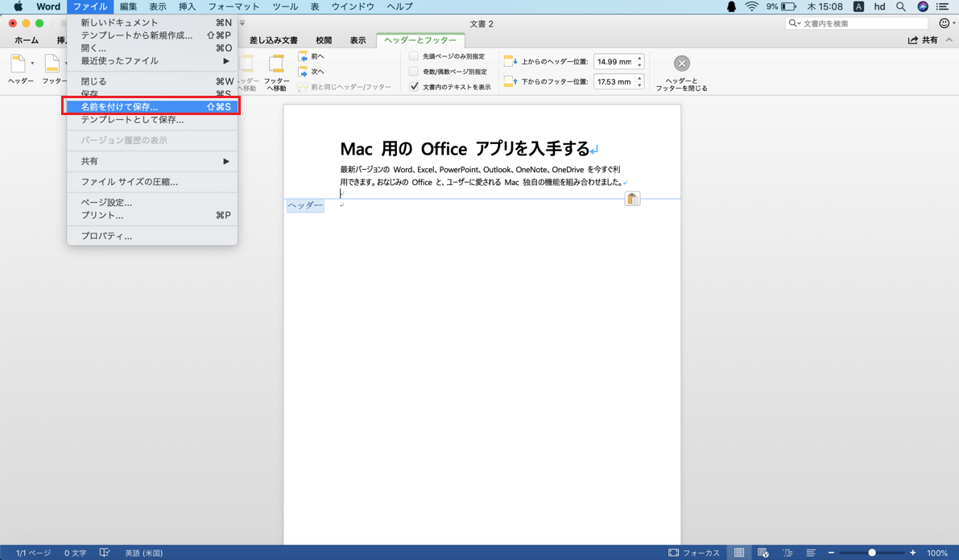Select 新しいドキュメント from File menu
Viewport: 959px width, 560px height.
(x=152, y=23)
